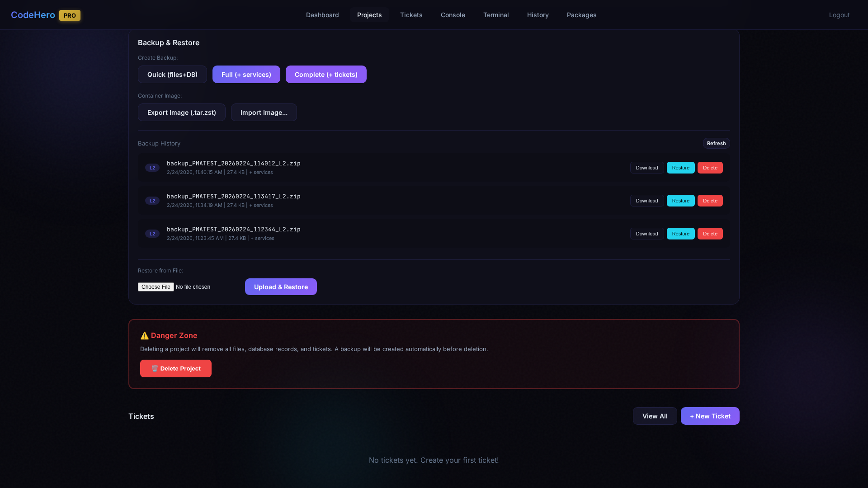Screen dimensions: 868x488
Task: Refresh the backup history list
Action: [x=716, y=143]
